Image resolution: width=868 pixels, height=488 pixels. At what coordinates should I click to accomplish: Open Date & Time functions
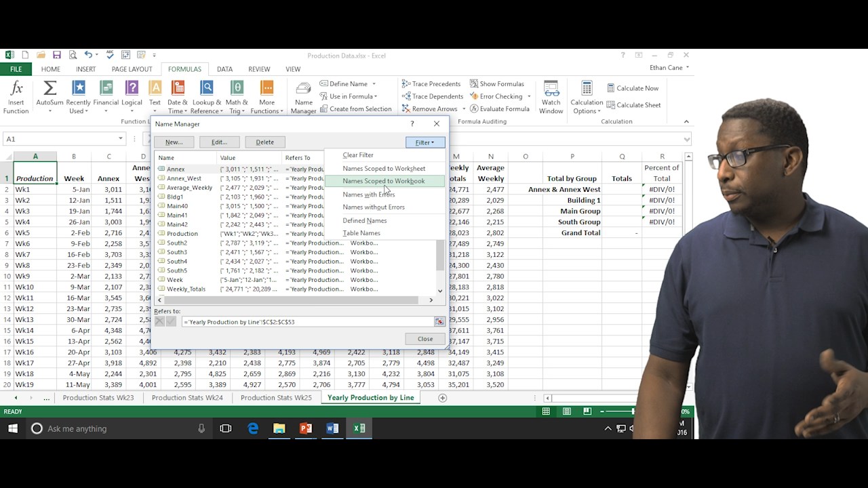click(178, 97)
